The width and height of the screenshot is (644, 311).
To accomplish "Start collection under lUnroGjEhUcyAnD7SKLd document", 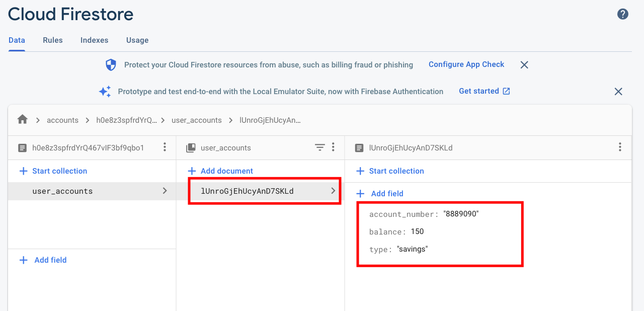I will (x=390, y=171).
